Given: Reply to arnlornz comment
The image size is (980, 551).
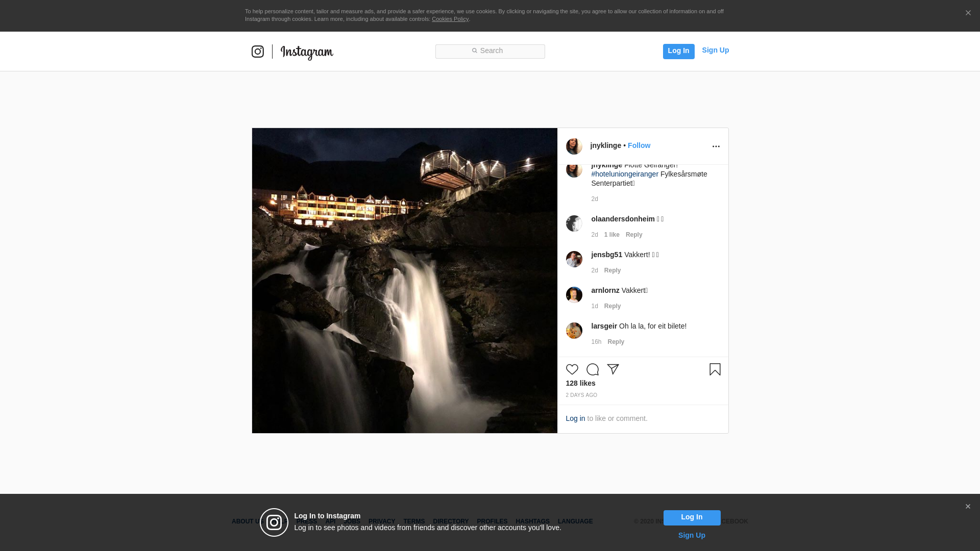Looking at the screenshot, I should (612, 306).
